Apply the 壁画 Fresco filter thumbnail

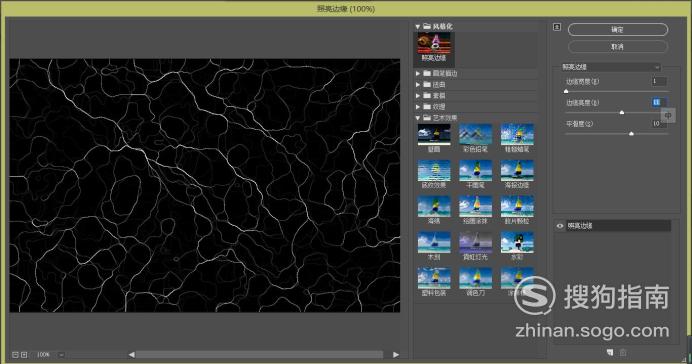434,135
